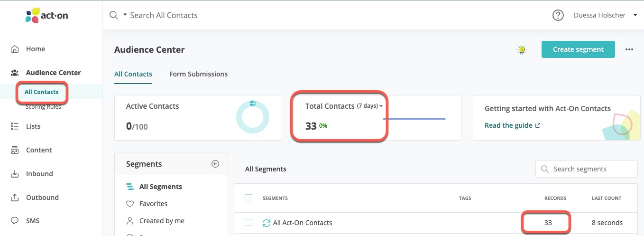
Task: Switch to the All Contacts tab
Action: [x=133, y=74]
